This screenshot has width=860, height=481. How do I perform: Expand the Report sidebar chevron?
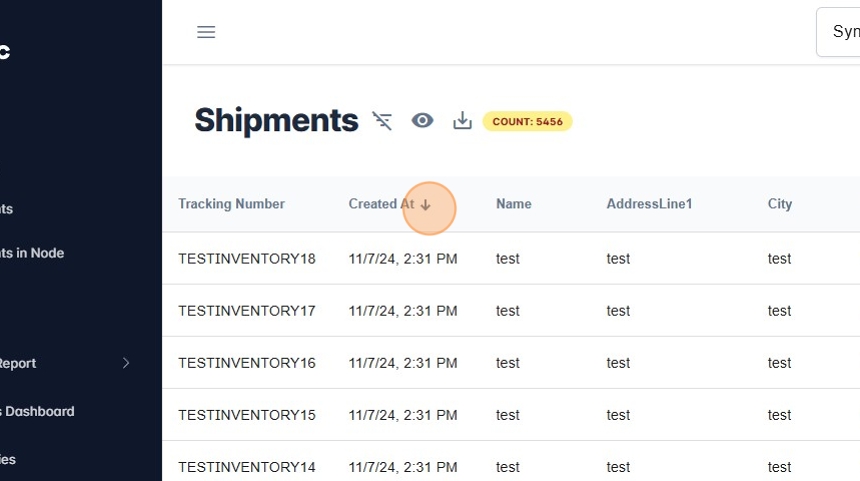click(x=126, y=363)
